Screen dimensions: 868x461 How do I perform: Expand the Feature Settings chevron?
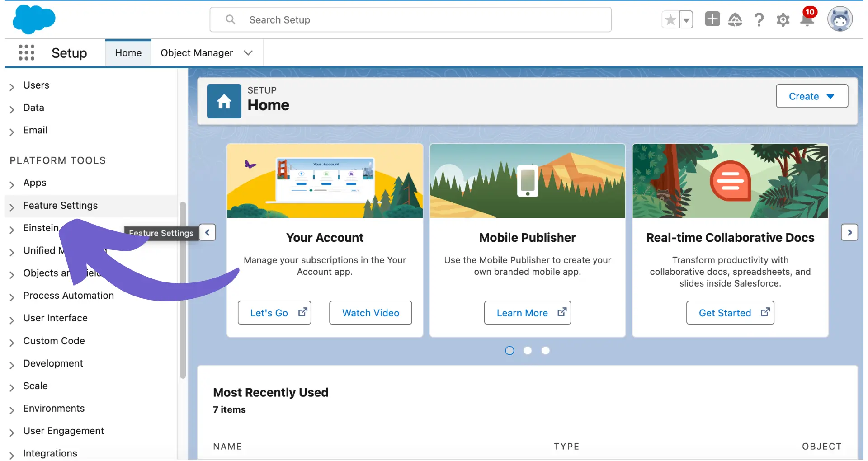point(12,207)
